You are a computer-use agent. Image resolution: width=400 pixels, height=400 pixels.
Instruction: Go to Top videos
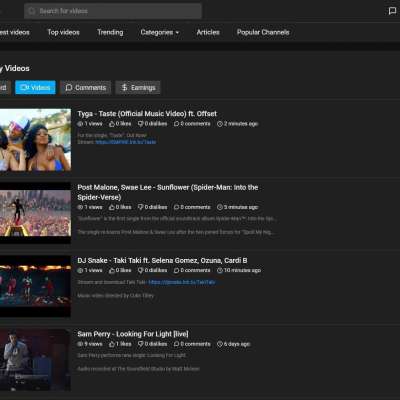pos(63,32)
